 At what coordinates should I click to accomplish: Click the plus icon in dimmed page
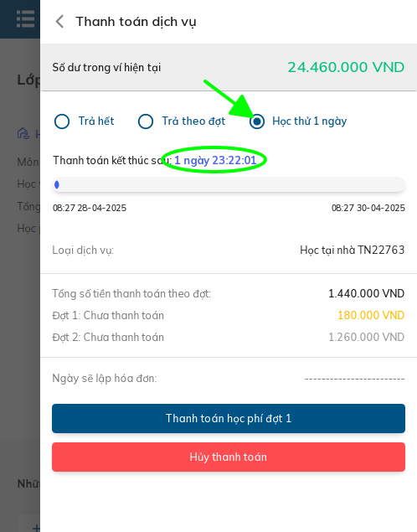tap(36, 528)
